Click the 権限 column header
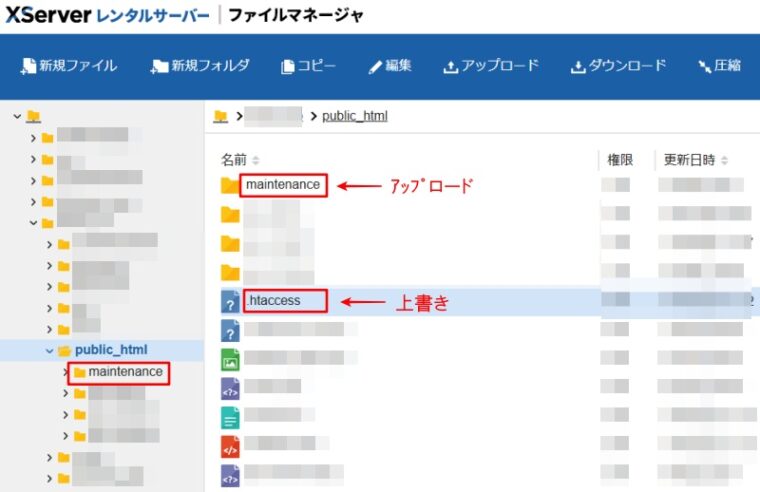This screenshot has height=492, width=760. pyautogui.click(x=620, y=160)
